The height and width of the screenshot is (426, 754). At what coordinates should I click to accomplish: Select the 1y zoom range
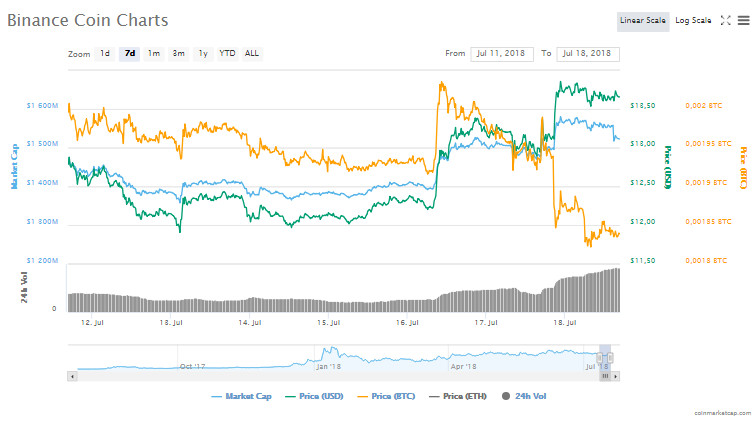(x=203, y=54)
